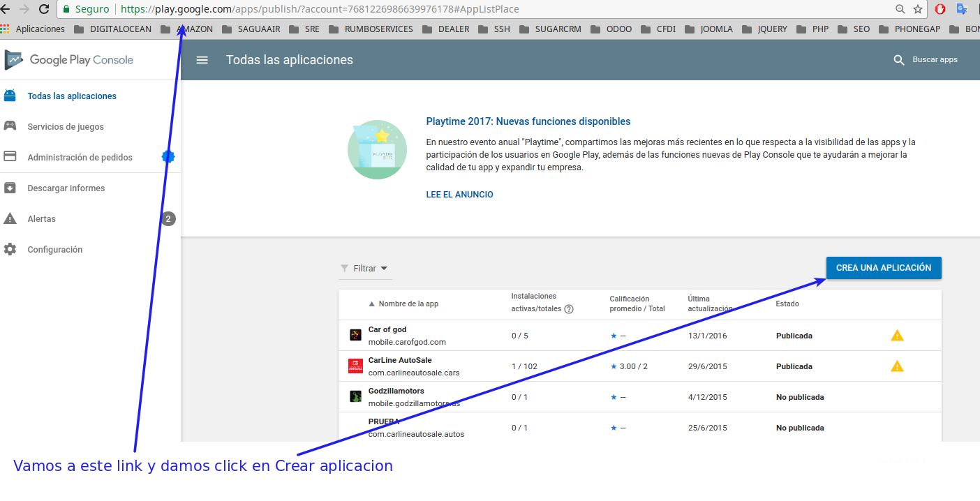This screenshot has width=980, height=501.
Task: Click the Car of god warning triangle
Action: tap(897, 336)
